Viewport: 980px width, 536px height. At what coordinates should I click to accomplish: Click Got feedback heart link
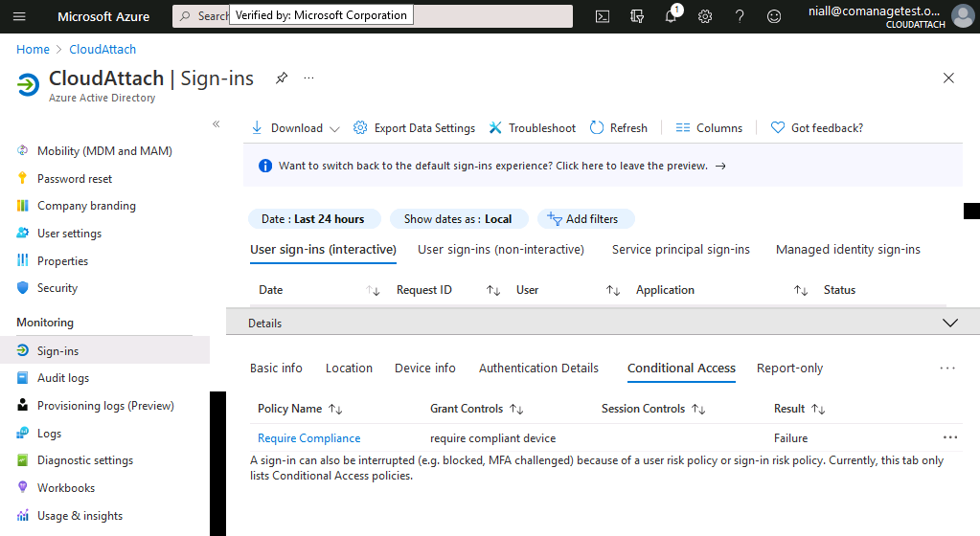(817, 128)
